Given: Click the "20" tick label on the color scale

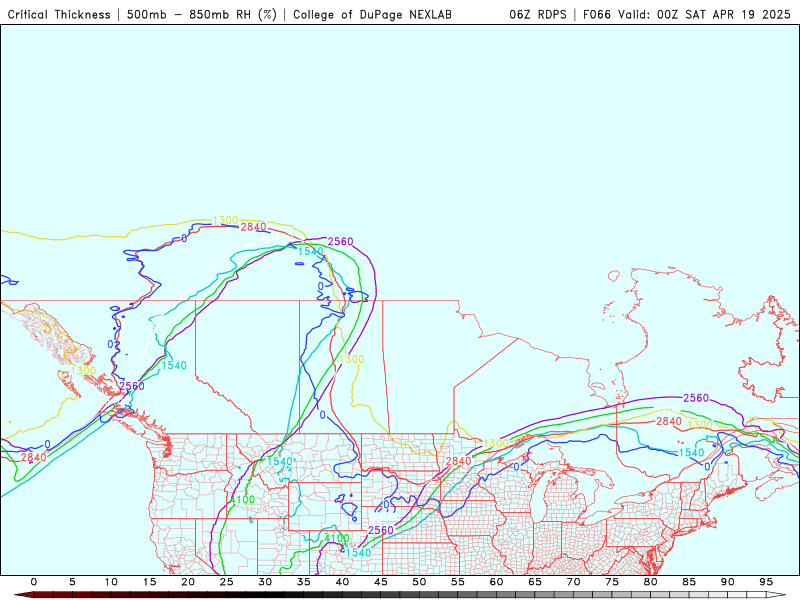Looking at the screenshot, I should coord(188,582).
